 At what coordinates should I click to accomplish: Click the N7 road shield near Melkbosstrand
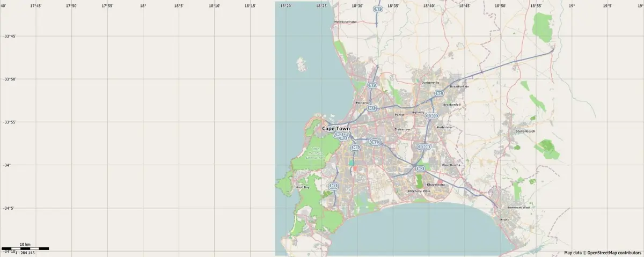378,9
